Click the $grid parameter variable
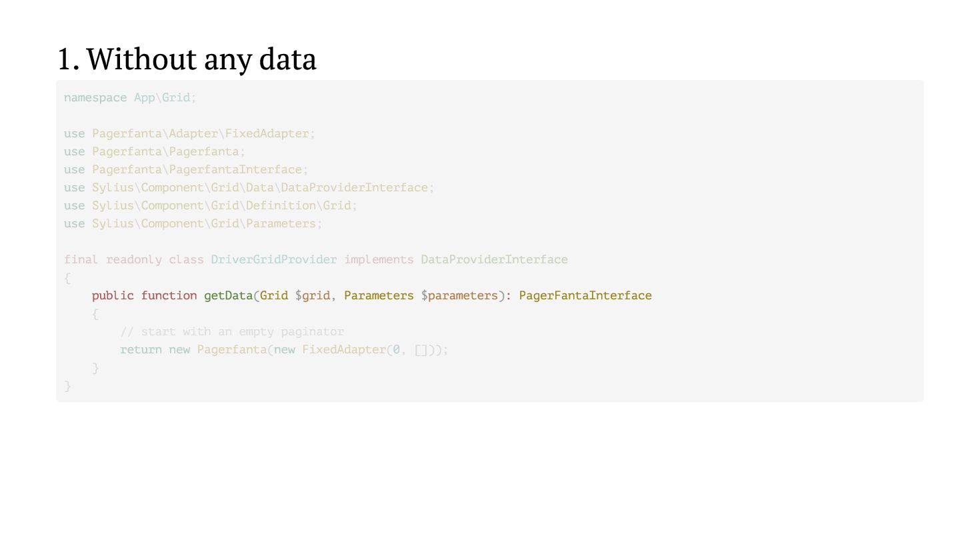Screen dimensions: 980x552 pyautogui.click(x=312, y=295)
